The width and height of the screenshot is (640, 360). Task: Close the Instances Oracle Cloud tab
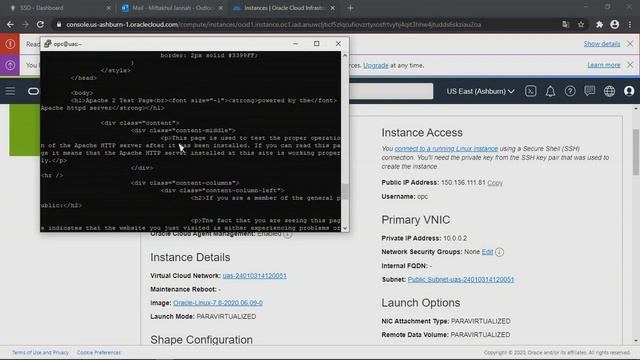pyautogui.click(x=333, y=8)
